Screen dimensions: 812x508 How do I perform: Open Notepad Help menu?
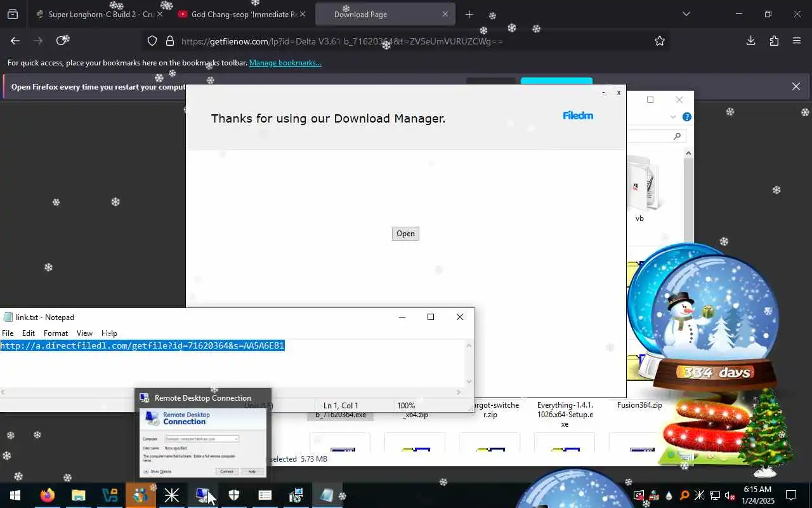pyautogui.click(x=109, y=333)
